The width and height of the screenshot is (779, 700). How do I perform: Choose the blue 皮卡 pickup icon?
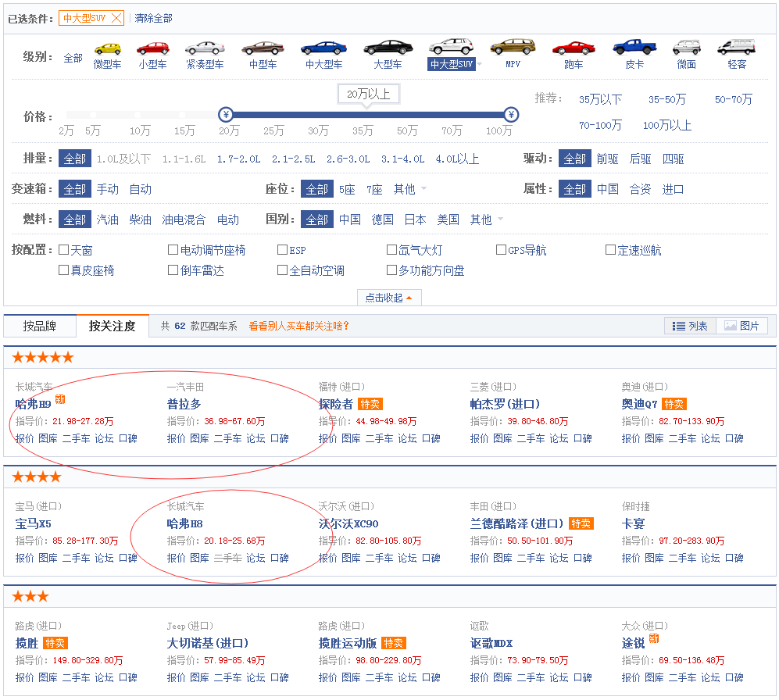click(x=634, y=47)
